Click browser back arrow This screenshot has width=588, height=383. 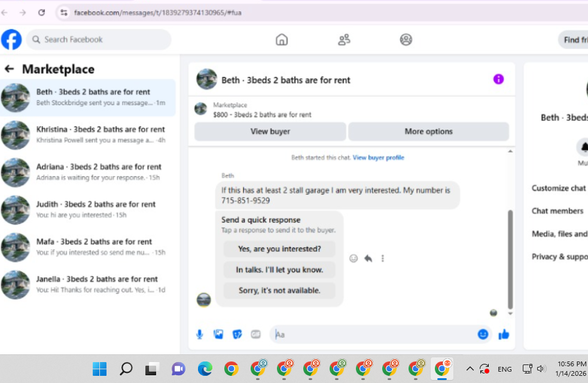pyautogui.click(x=5, y=13)
